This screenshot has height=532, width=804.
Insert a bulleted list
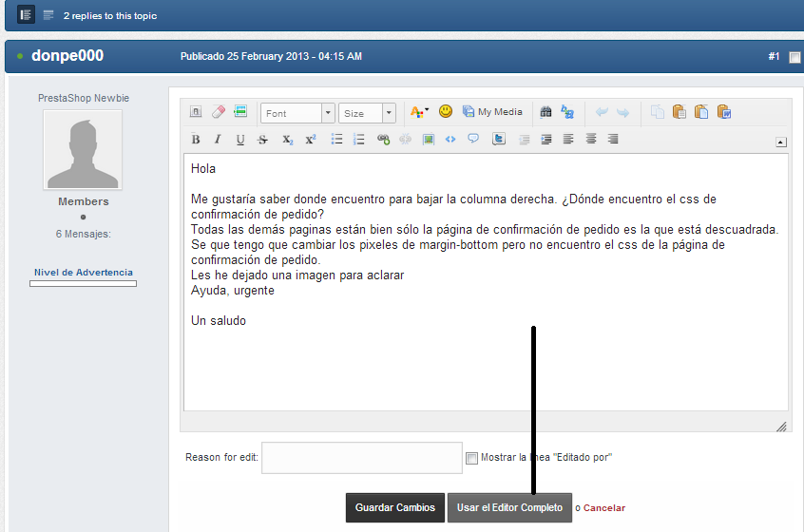pos(336,139)
